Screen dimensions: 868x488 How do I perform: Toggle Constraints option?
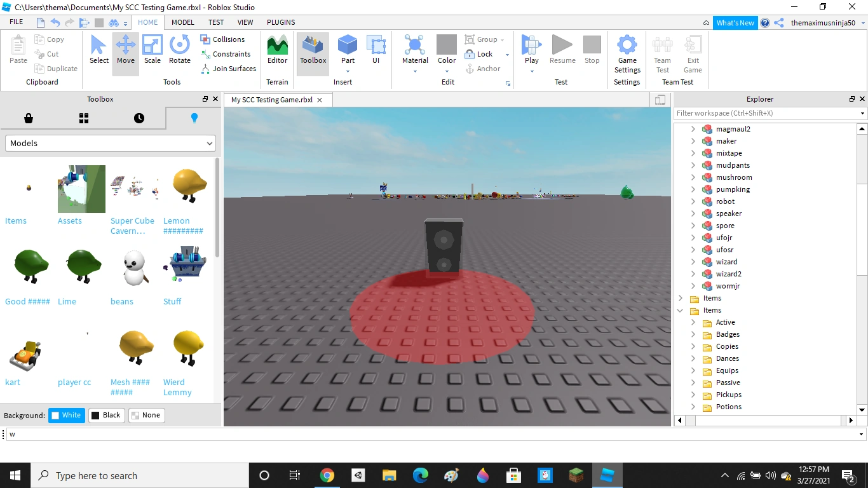(226, 54)
